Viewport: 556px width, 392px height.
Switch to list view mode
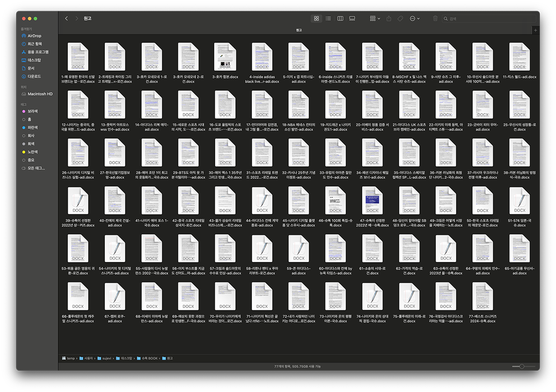328,18
